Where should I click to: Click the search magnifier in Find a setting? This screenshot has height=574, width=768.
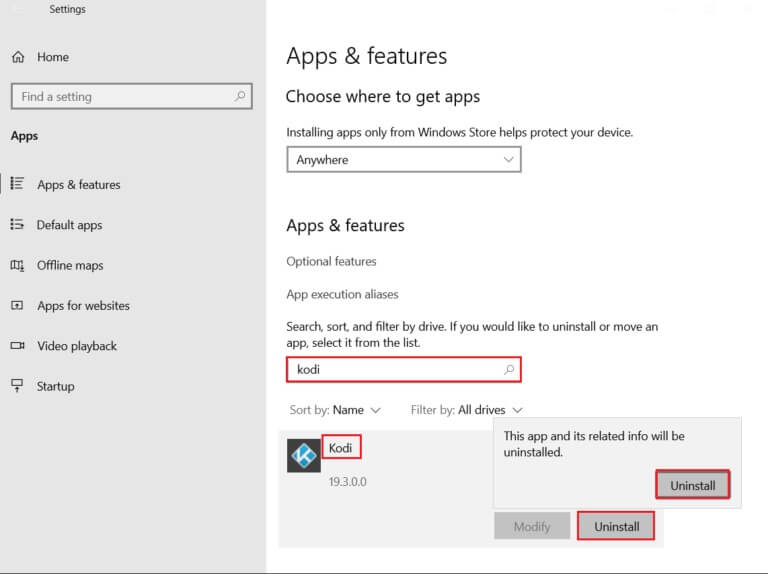coord(240,96)
